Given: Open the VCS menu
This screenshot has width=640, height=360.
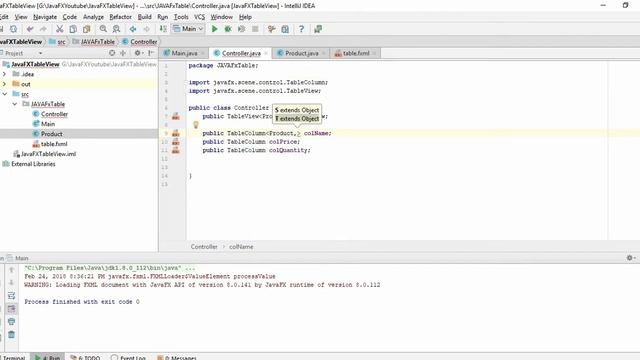Looking at the screenshot, I should pyautogui.click(x=200, y=17).
